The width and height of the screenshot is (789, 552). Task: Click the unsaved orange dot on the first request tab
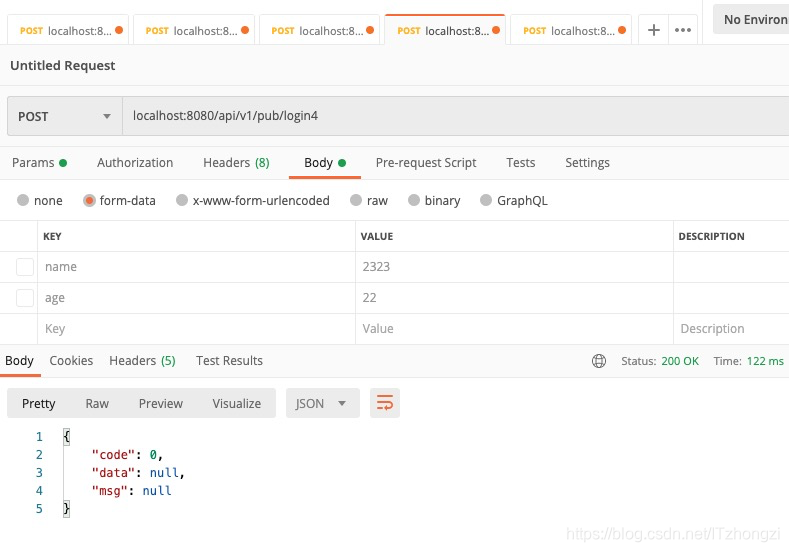point(119,30)
